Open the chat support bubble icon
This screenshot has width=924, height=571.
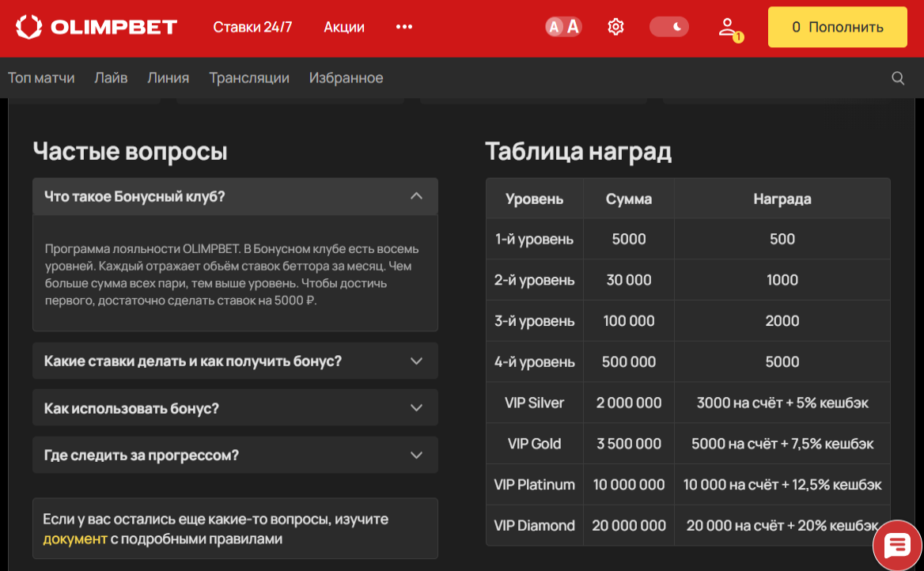coord(897,546)
